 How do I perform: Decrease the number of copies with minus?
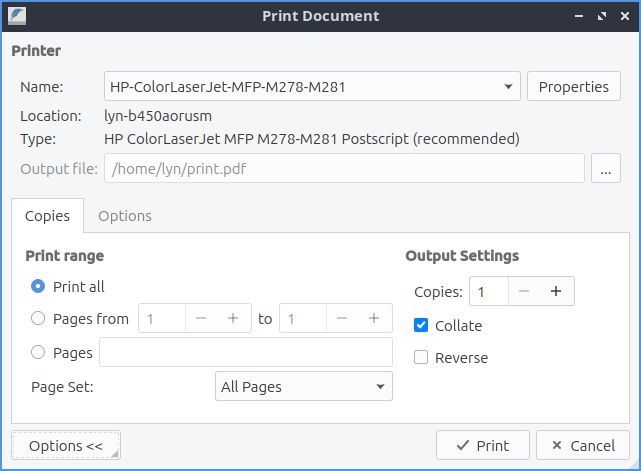click(x=524, y=292)
